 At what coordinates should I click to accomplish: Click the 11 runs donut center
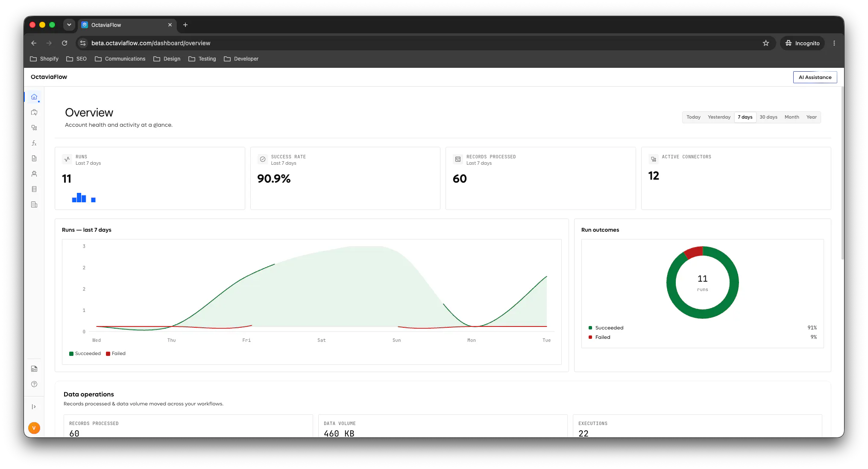(x=702, y=283)
